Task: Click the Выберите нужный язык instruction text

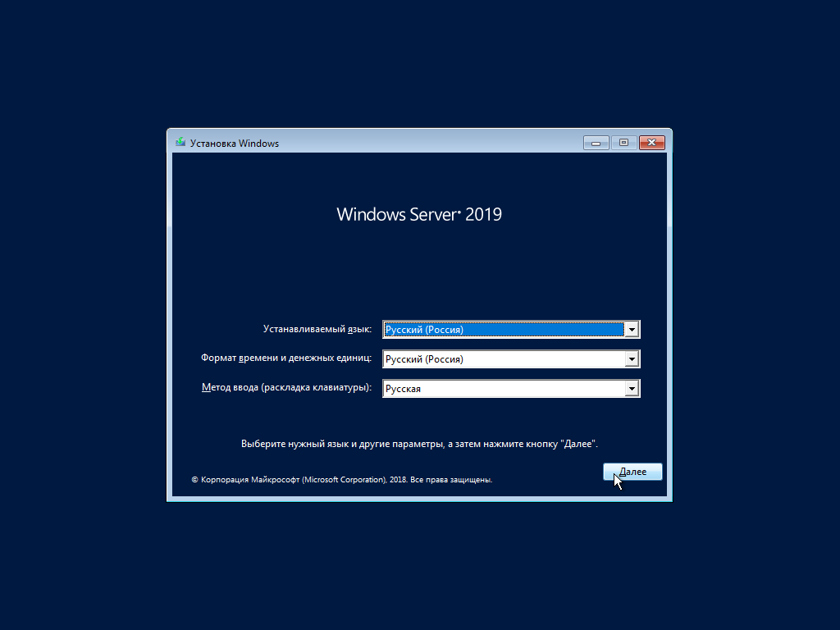Action: tap(419, 444)
